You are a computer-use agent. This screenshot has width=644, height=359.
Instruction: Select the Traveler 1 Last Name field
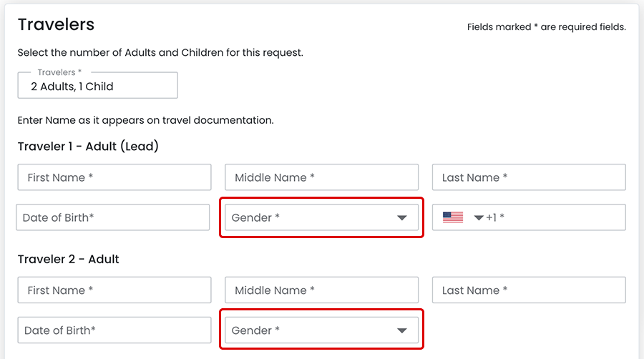(x=529, y=177)
